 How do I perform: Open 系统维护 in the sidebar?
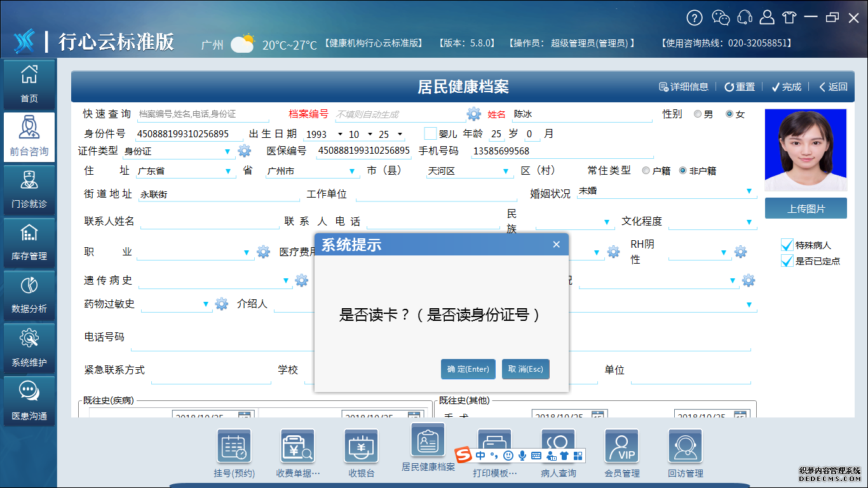coord(29,348)
